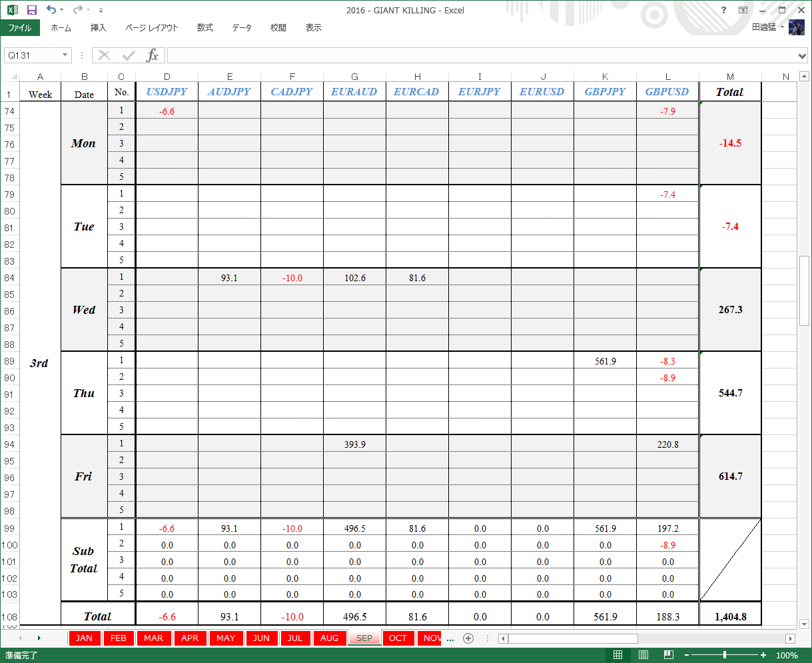
Task: Click the zoom in plus button
Action: (x=763, y=656)
